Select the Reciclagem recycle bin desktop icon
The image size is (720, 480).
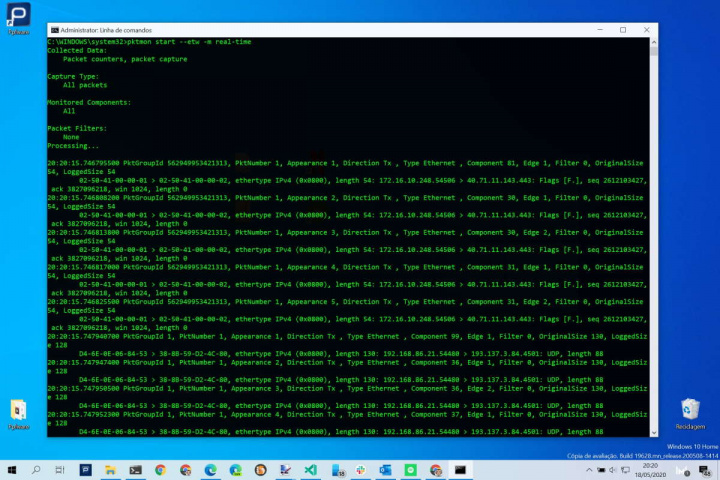pyautogui.click(x=689, y=412)
